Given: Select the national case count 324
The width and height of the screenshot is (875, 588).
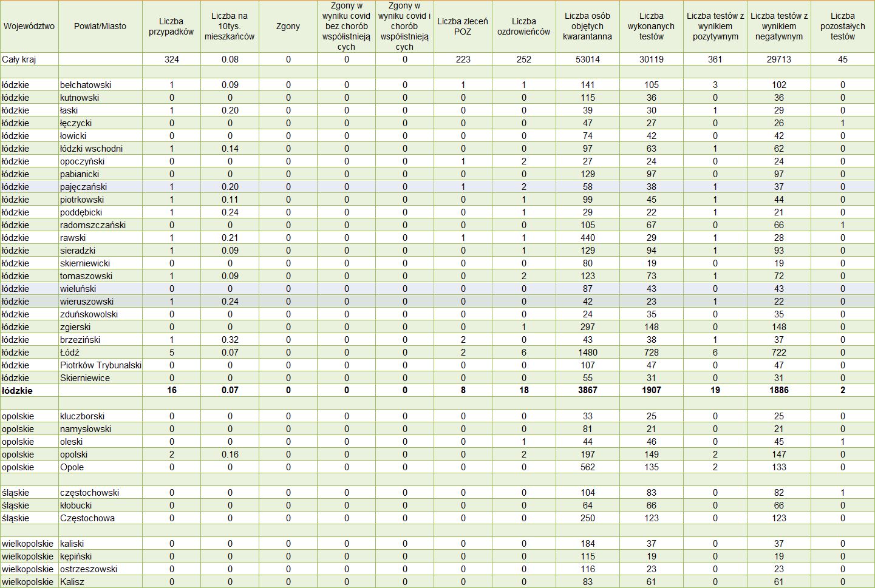Looking at the screenshot, I should [x=172, y=59].
